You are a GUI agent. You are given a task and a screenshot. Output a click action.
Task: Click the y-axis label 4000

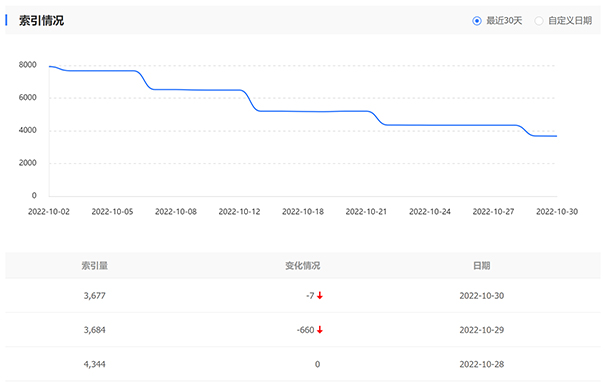[28, 130]
